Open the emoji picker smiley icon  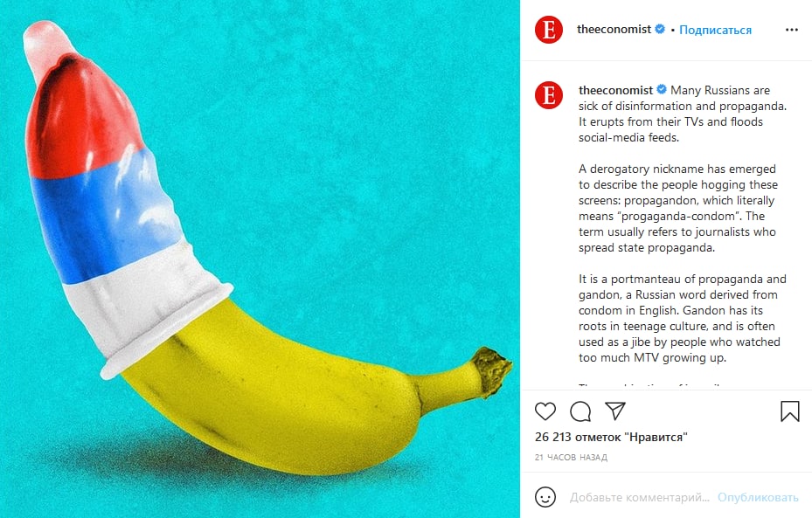[x=545, y=497]
